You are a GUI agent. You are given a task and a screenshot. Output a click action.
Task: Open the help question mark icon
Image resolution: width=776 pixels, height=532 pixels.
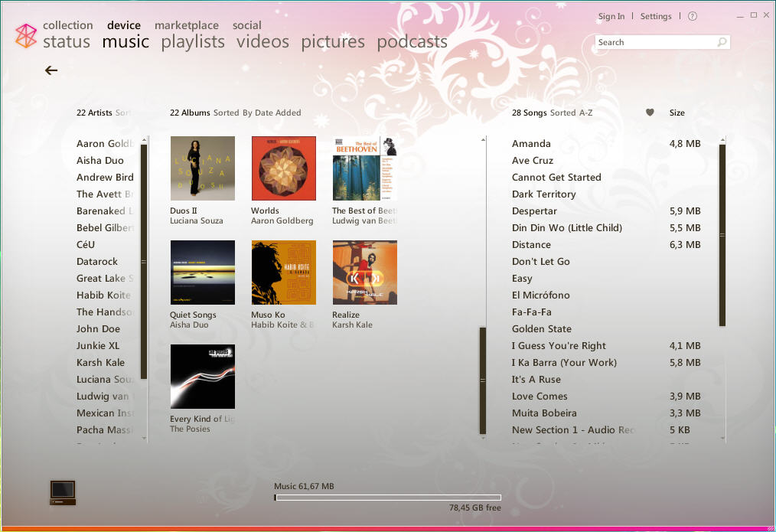[x=693, y=17]
